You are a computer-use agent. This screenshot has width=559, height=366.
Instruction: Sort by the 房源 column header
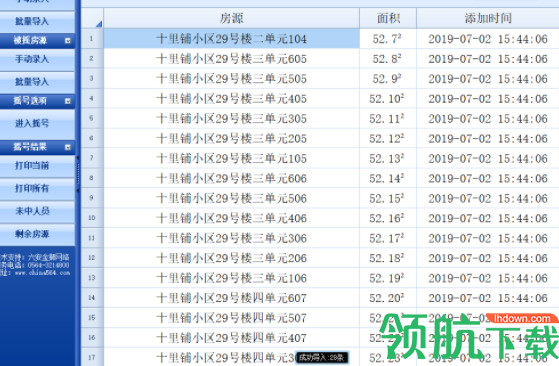click(231, 18)
